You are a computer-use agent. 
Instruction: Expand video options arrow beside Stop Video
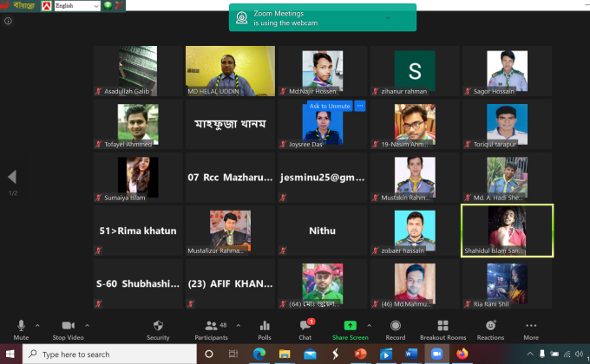pos(87,326)
